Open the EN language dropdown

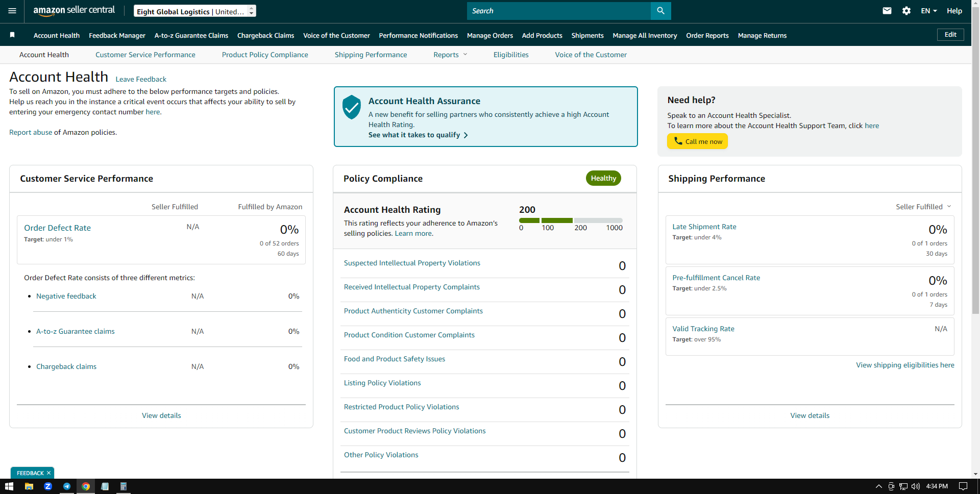pyautogui.click(x=929, y=11)
